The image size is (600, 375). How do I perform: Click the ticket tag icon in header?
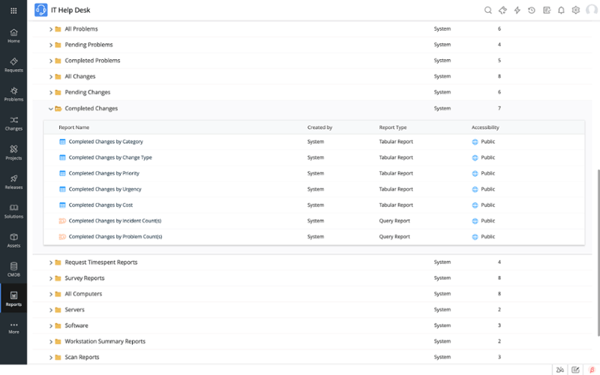tap(502, 10)
